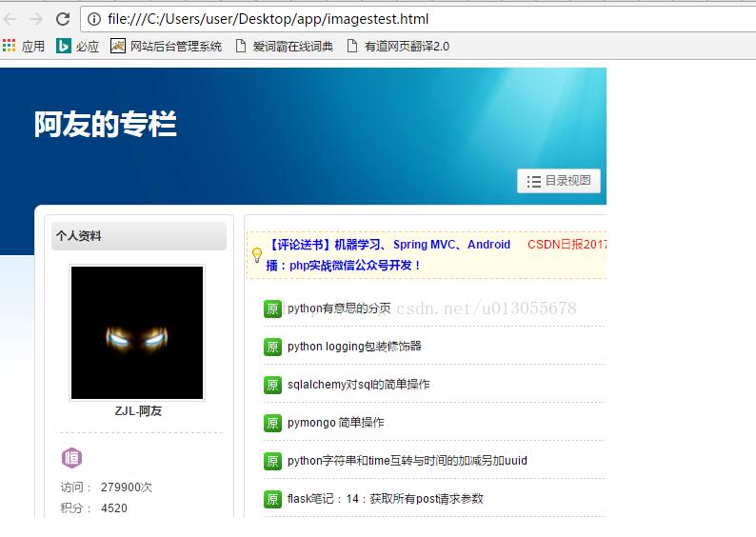Open article python logging包装修饰器

click(354, 347)
